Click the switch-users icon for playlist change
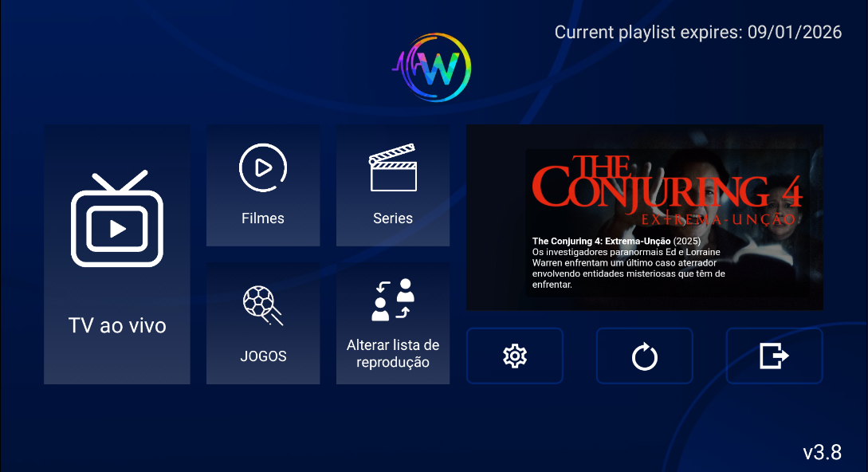Screen dimensions: 868x472 [393, 300]
